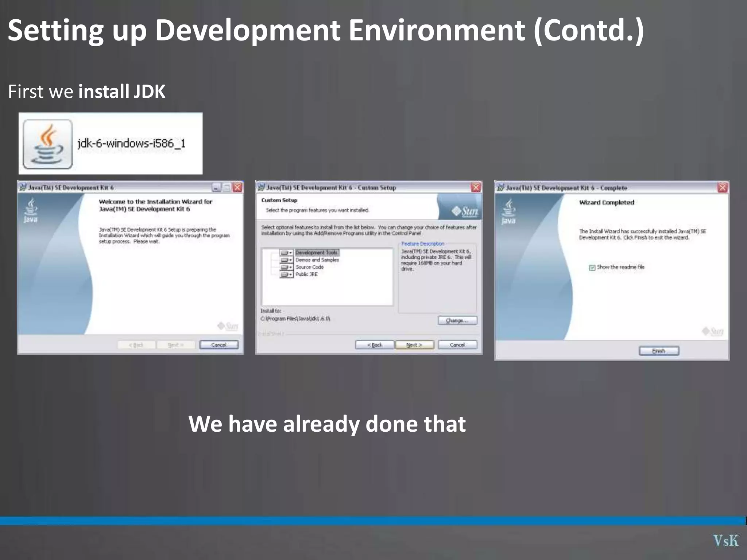Open Public JRE feature dropdown
747x560 pixels.
286,275
